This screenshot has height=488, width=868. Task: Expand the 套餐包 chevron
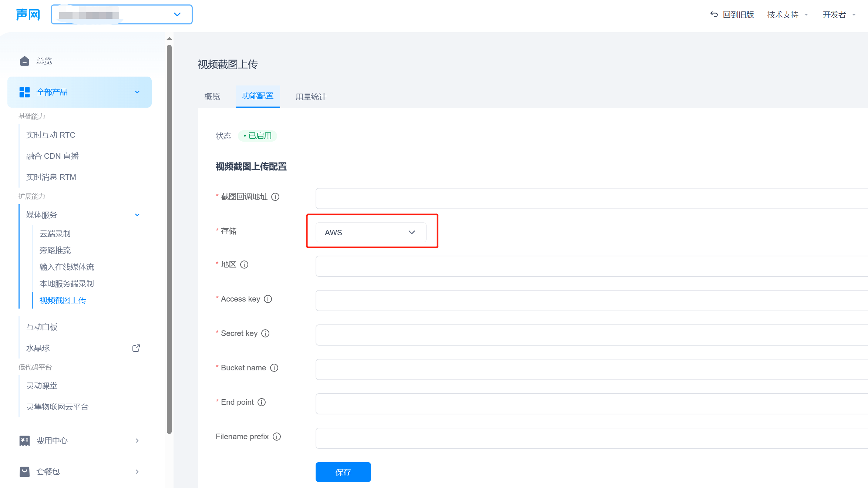point(137,472)
